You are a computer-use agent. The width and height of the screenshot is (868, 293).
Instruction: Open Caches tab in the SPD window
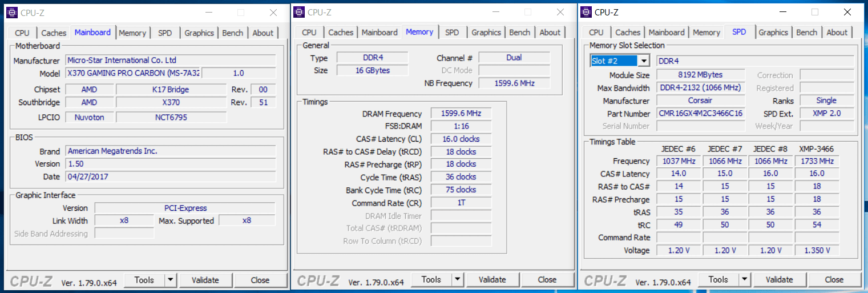click(x=628, y=33)
